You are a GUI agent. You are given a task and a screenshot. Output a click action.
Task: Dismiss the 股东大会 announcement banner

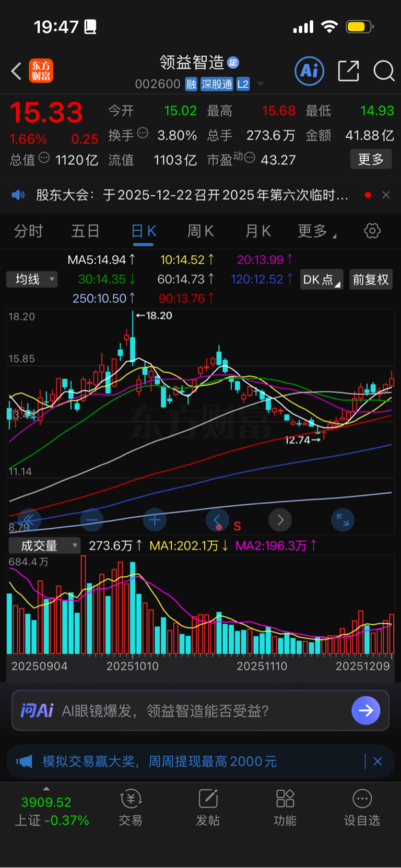click(x=386, y=195)
